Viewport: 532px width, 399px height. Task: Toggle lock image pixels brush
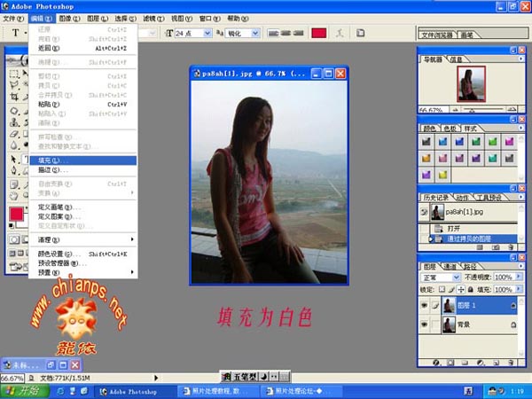(451, 289)
